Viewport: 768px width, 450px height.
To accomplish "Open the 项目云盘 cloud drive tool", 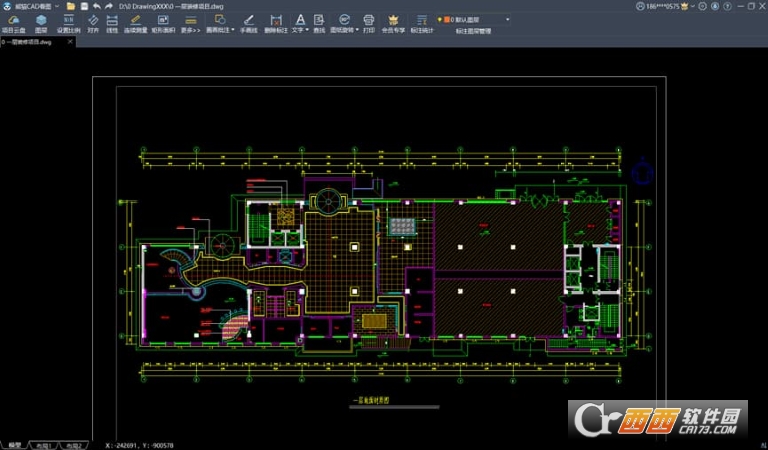I will tap(14, 24).
